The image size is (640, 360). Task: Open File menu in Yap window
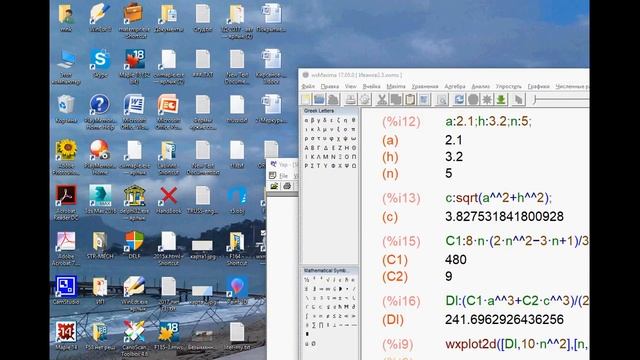point(283,176)
